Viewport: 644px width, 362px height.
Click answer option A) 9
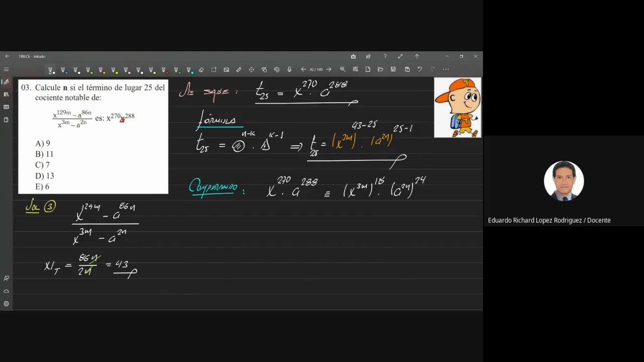(x=43, y=143)
